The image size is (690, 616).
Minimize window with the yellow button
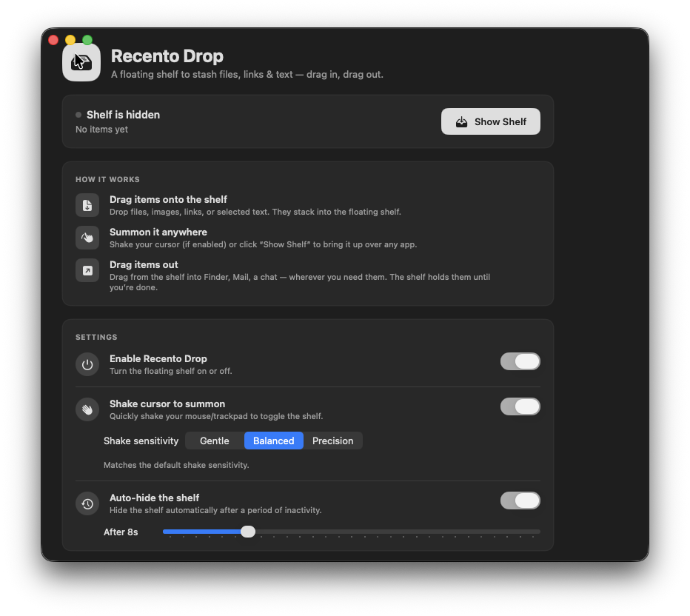[70, 40]
